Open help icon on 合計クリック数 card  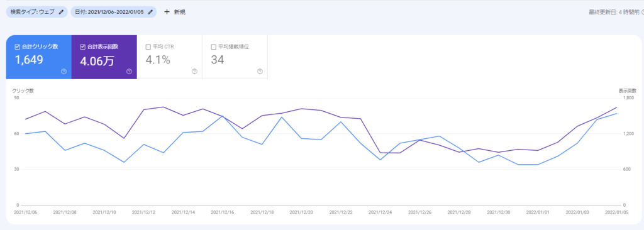(64, 72)
